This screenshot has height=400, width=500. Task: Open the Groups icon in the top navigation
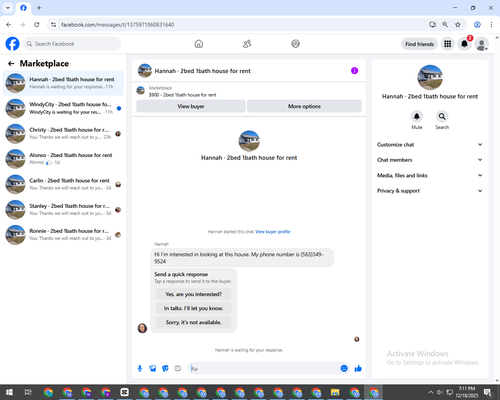(295, 44)
